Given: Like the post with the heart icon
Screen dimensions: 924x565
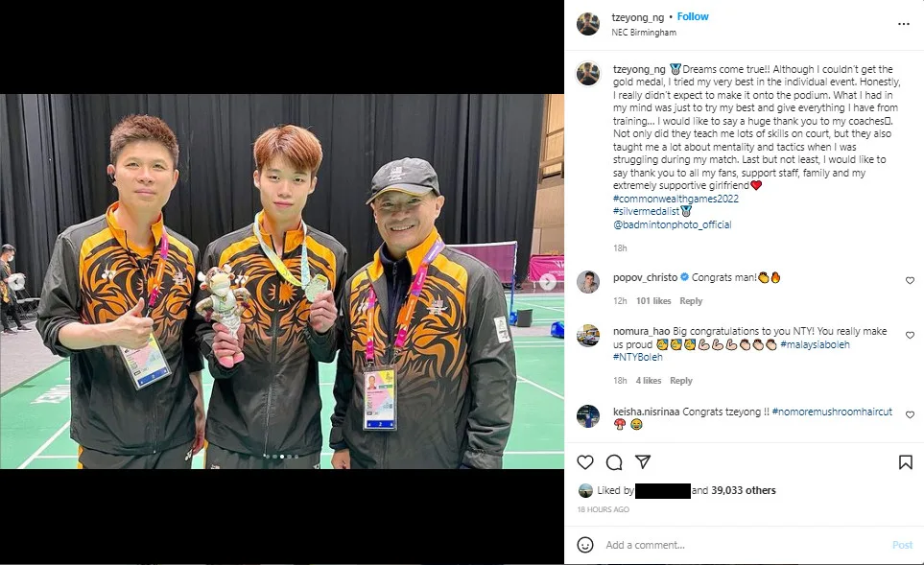Looking at the screenshot, I should [x=585, y=462].
